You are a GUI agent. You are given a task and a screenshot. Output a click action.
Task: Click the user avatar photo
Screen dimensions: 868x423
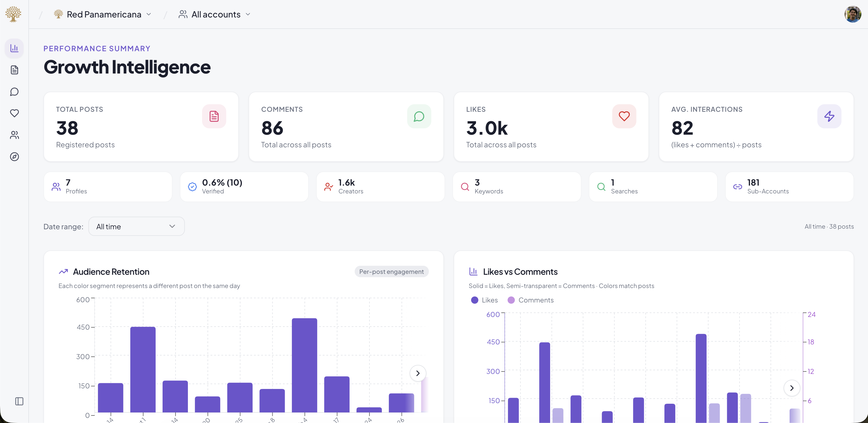pyautogui.click(x=853, y=14)
